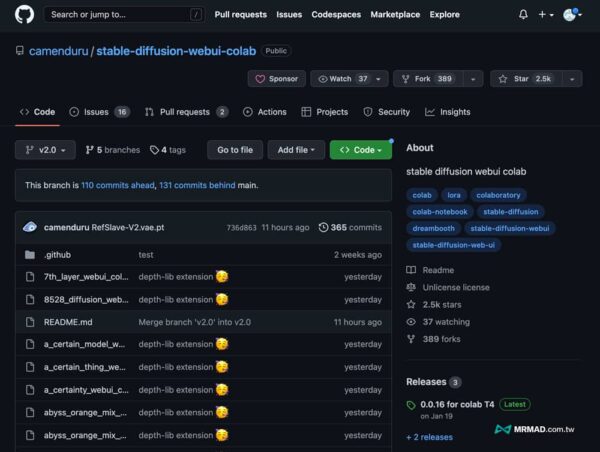Expand the v2.0 branch selector
This screenshot has height=452, width=600.
pos(45,150)
